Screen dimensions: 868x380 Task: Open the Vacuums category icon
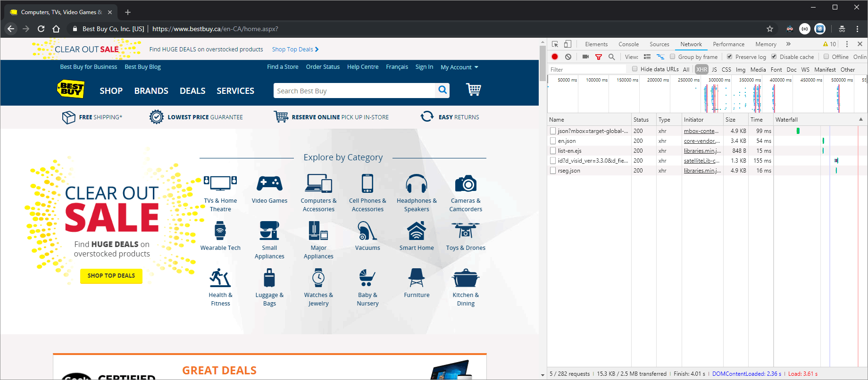coord(367,231)
